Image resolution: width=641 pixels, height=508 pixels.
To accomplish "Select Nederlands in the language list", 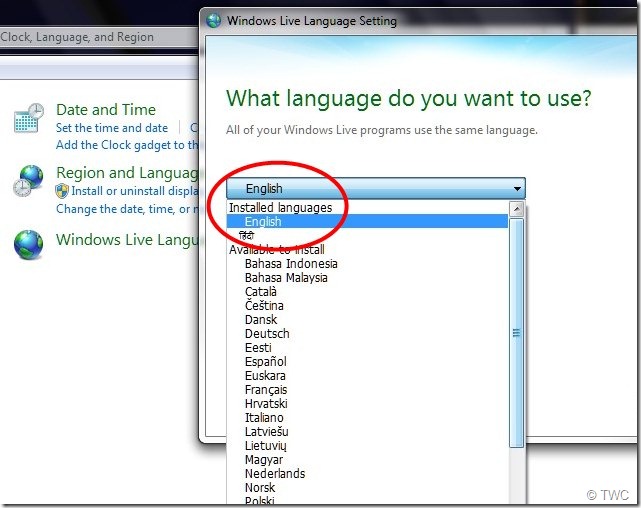I will pyautogui.click(x=368, y=474).
